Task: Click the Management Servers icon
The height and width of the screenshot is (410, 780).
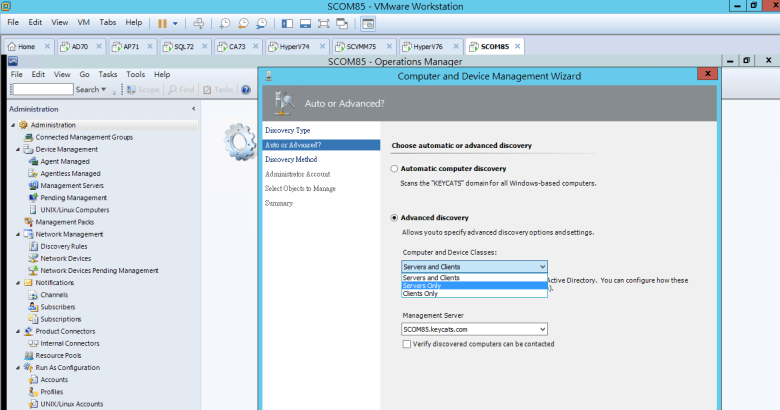Action: point(34,185)
